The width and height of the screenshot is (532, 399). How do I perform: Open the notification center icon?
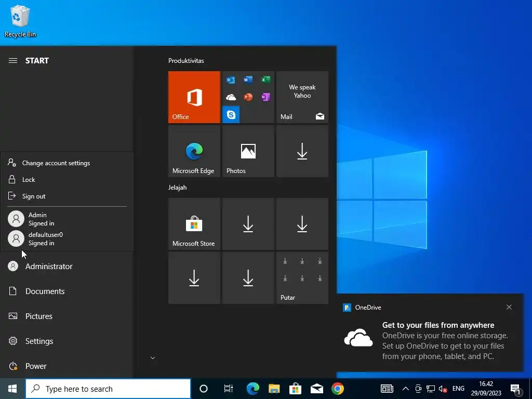coord(515,389)
